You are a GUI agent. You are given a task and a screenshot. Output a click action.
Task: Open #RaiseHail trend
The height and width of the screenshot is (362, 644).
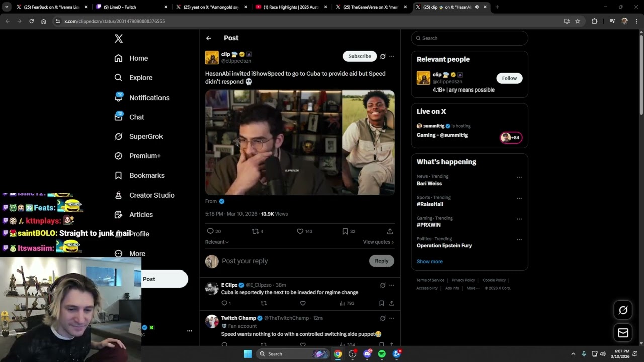coord(430,204)
